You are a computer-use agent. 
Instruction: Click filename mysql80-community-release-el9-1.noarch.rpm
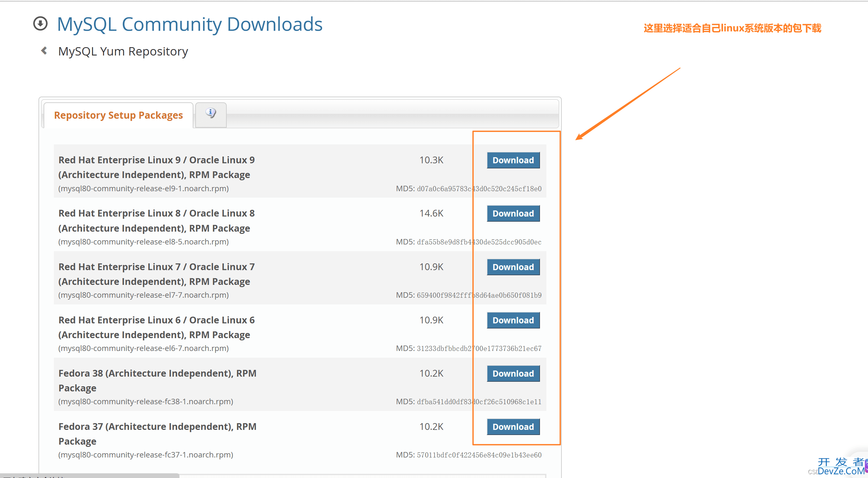[x=144, y=188]
